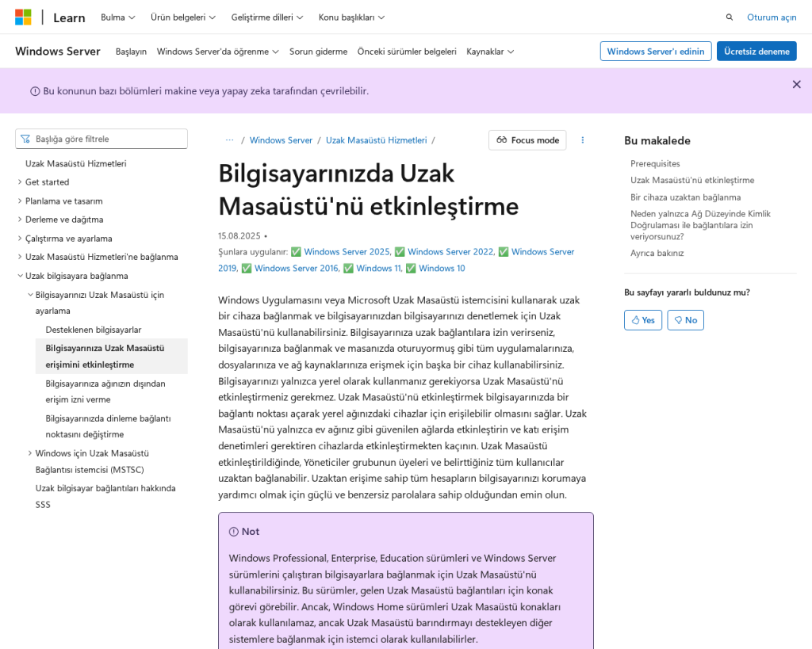Open Windows 10 applies-to link
Image resolution: width=812 pixels, height=649 pixels.
coord(442,268)
